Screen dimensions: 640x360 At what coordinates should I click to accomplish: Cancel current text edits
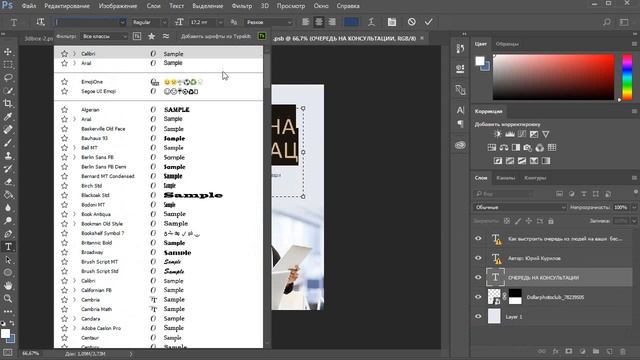pyautogui.click(x=411, y=22)
